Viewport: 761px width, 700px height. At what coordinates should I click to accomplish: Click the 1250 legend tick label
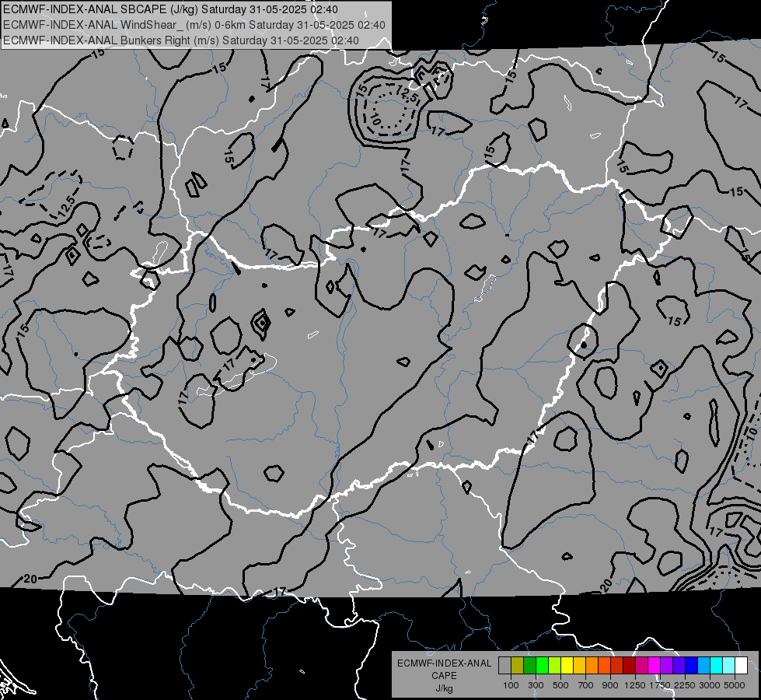[x=635, y=685]
